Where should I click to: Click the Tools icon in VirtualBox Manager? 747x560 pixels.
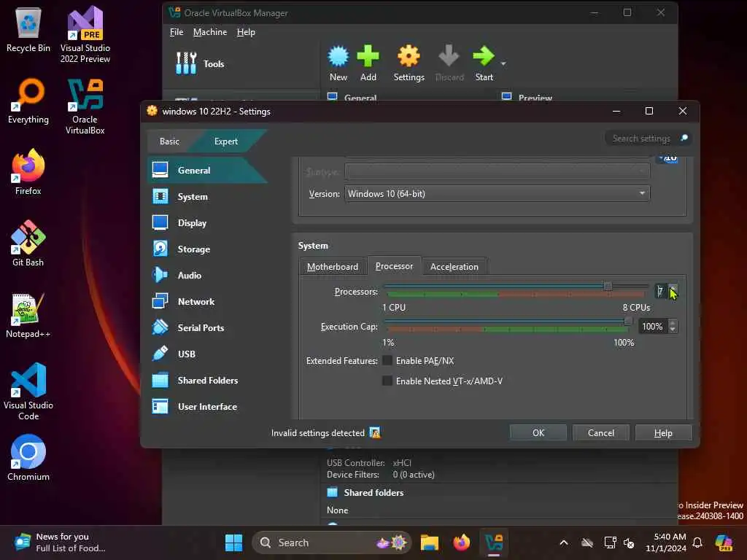pos(186,63)
